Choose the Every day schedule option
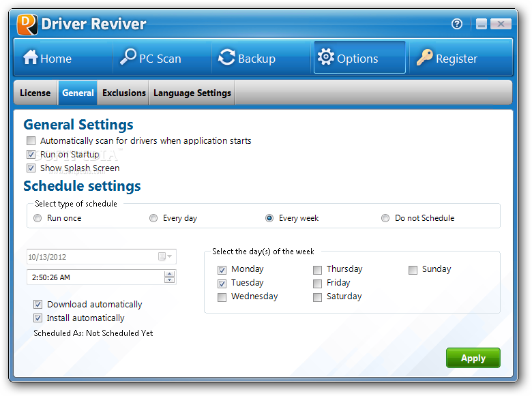The height and width of the screenshot is (396, 532). point(153,218)
